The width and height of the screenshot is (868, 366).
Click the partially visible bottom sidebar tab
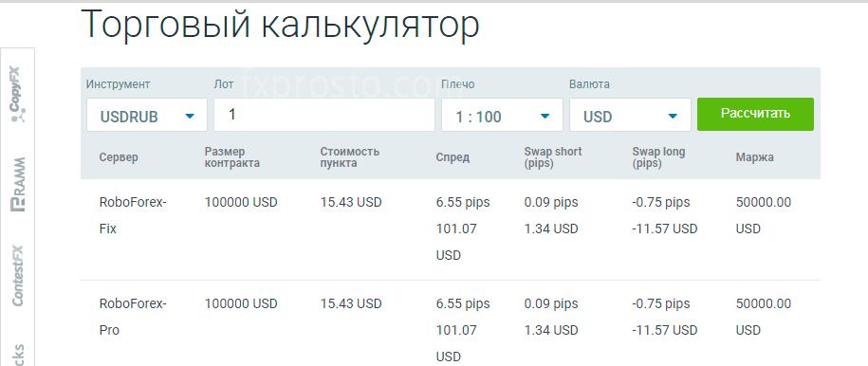(x=18, y=355)
